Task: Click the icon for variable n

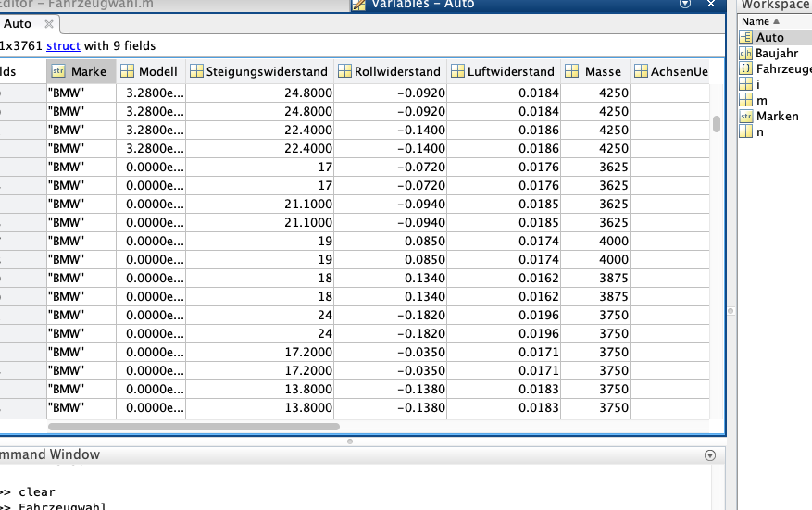Action: tap(746, 132)
